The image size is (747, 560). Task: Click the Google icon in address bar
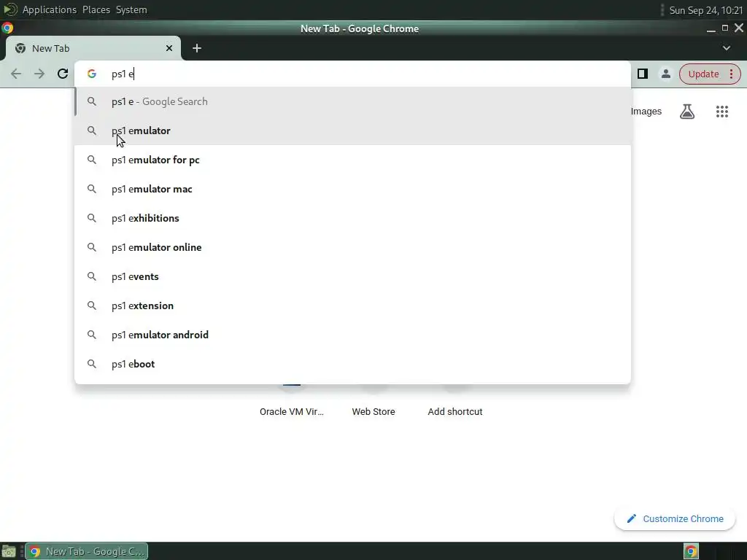(92, 74)
